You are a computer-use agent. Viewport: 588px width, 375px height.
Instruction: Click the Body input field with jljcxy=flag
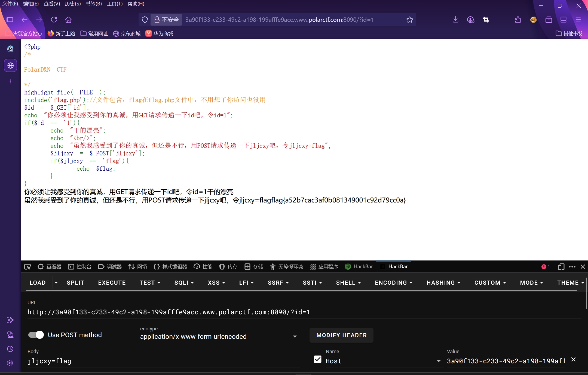pyautogui.click(x=163, y=361)
